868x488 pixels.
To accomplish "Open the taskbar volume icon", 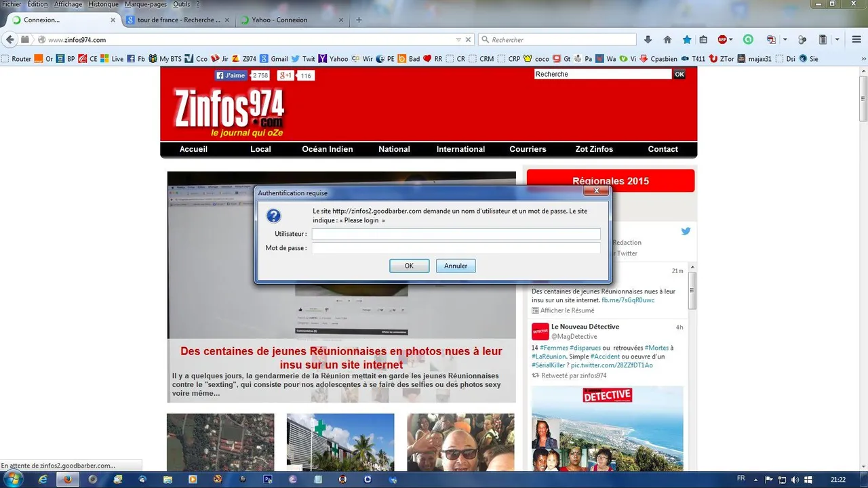I will tap(795, 480).
